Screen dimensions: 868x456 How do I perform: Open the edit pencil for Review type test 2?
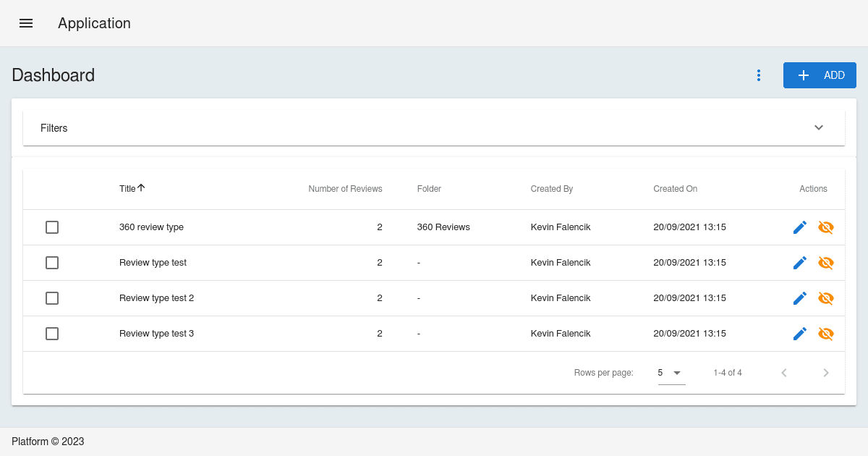tap(799, 297)
